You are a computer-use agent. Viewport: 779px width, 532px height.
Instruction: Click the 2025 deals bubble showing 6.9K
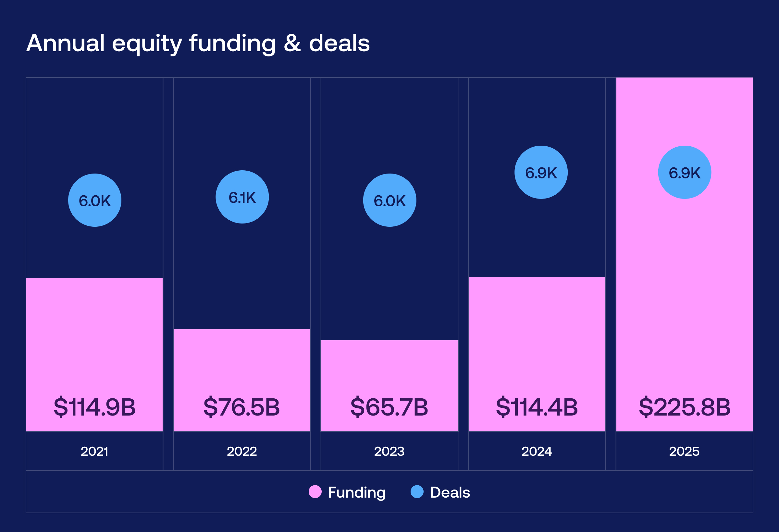[x=685, y=172]
